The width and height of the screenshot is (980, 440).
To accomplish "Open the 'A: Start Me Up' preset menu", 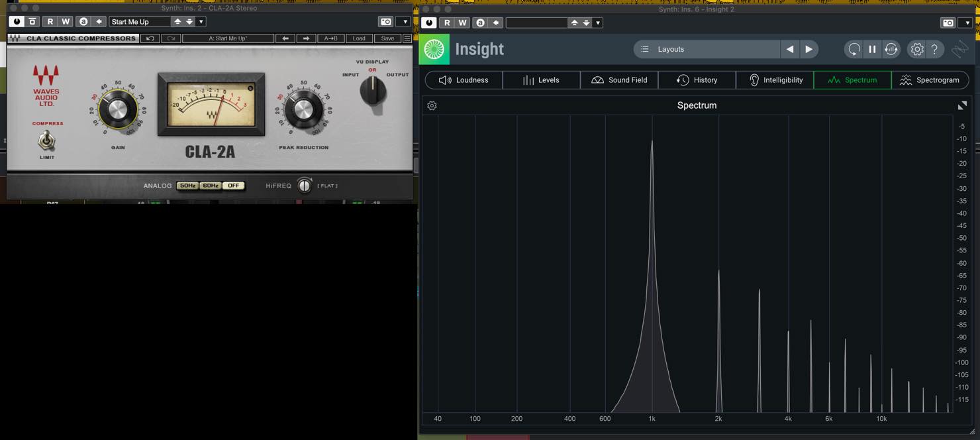I will pyautogui.click(x=228, y=38).
